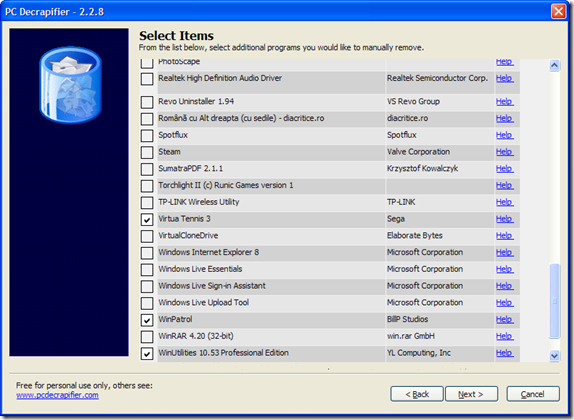The height and width of the screenshot is (420, 574).
Task: Uncheck the WinPatrol checkbox
Action: [147, 320]
